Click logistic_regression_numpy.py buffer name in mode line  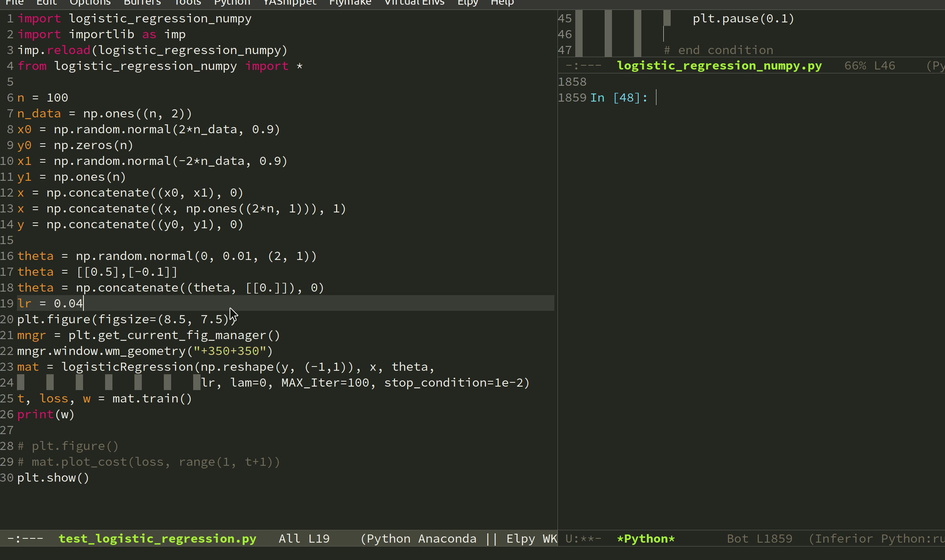[719, 66]
